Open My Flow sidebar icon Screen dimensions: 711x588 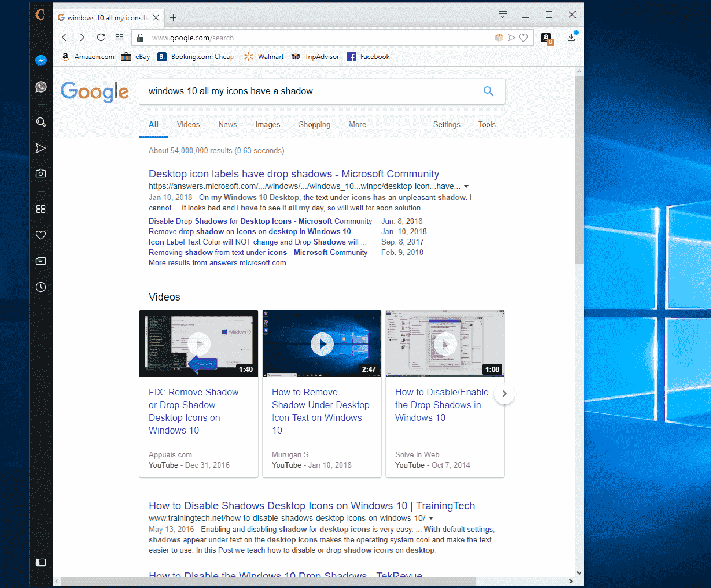click(40, 149)
